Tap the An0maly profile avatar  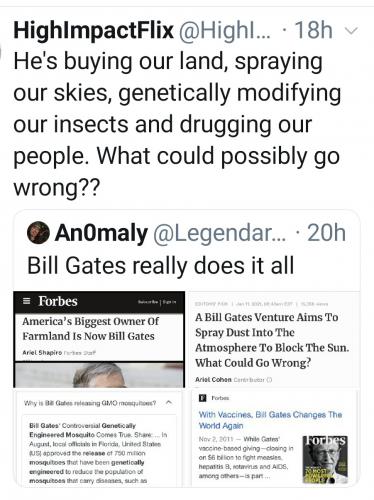(x=38, y=232)
